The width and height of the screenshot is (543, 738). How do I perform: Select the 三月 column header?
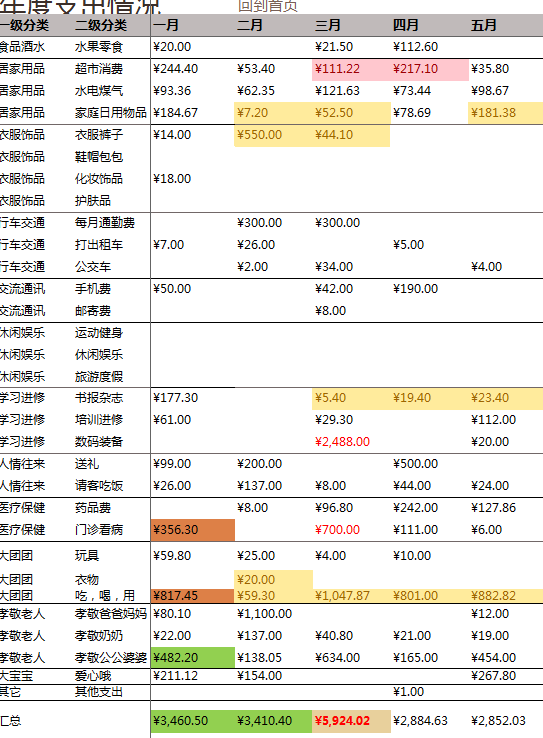328,25
